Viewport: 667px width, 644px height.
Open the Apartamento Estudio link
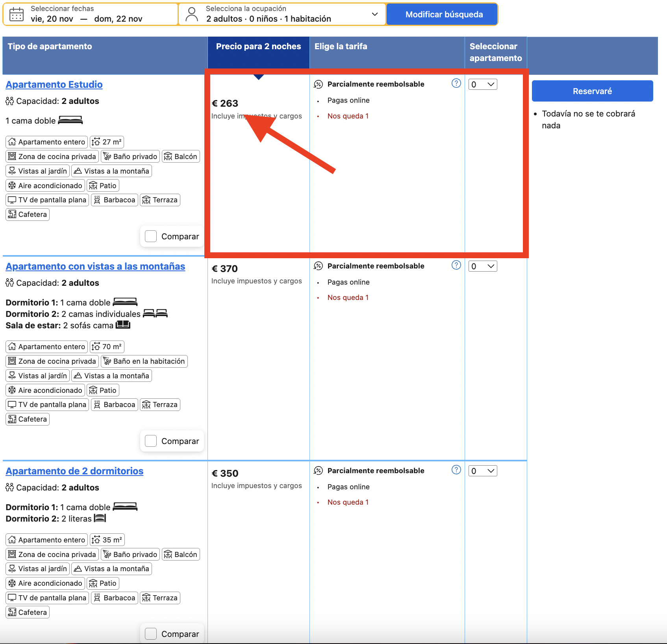click(54, 84)
